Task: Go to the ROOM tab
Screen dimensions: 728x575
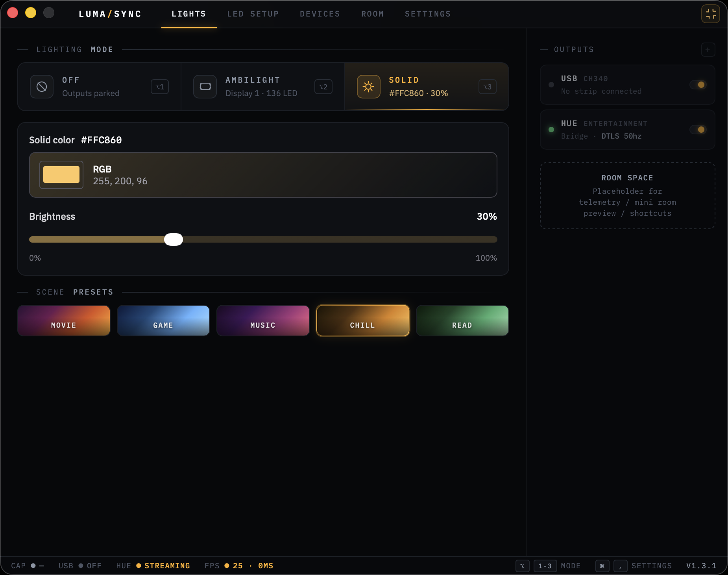Action: 372,14
